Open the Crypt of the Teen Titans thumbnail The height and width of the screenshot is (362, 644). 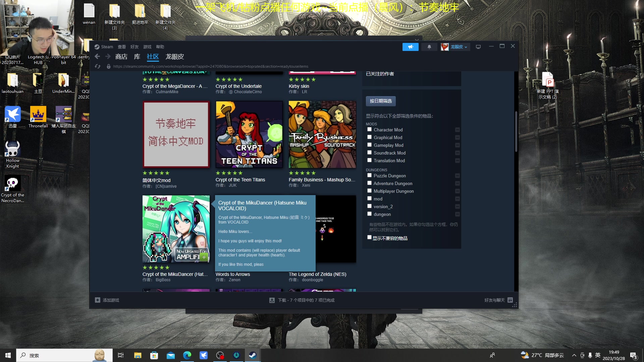[x=249, y=134]
